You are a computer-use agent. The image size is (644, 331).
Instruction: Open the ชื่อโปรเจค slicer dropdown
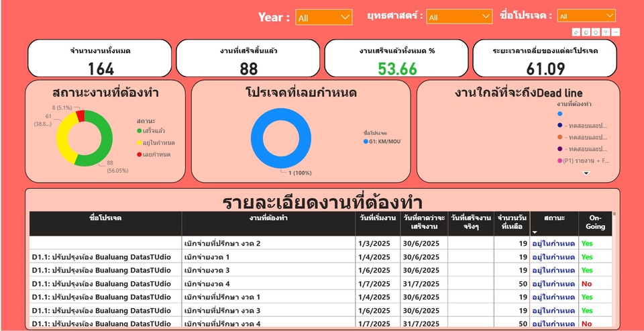point(586,16)
